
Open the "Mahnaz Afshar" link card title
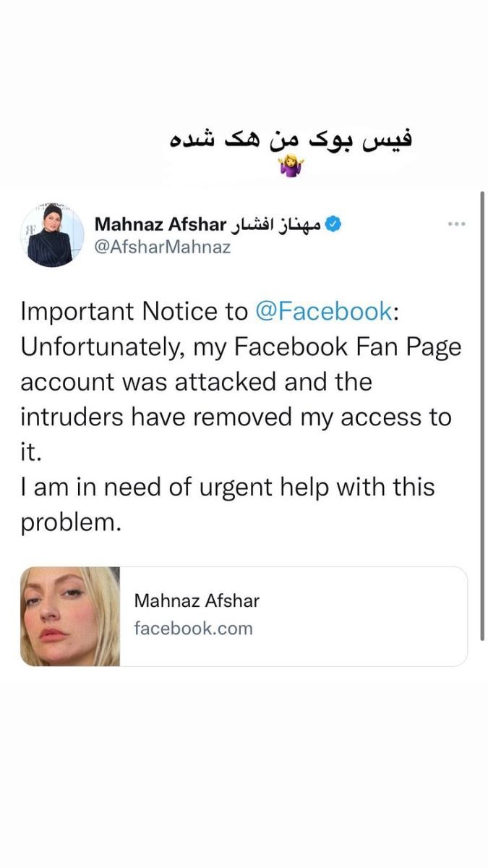click(x=197, y=600)
